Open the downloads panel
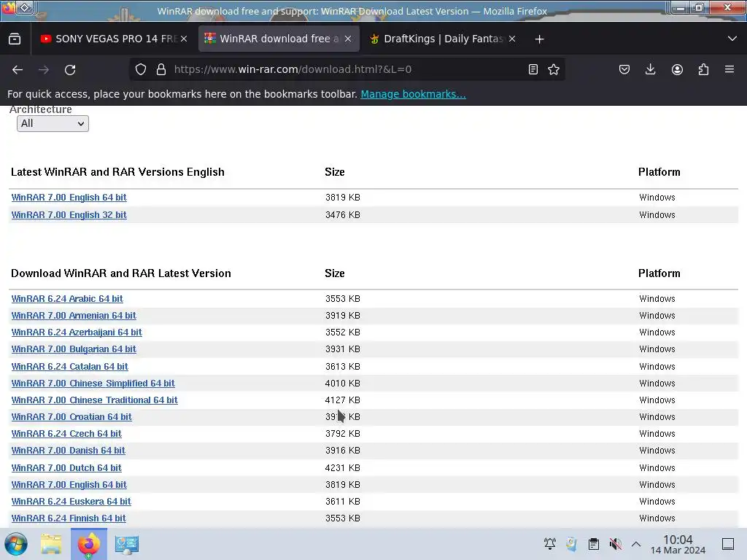Screen dimensions: 747x560 click(650, 69)
